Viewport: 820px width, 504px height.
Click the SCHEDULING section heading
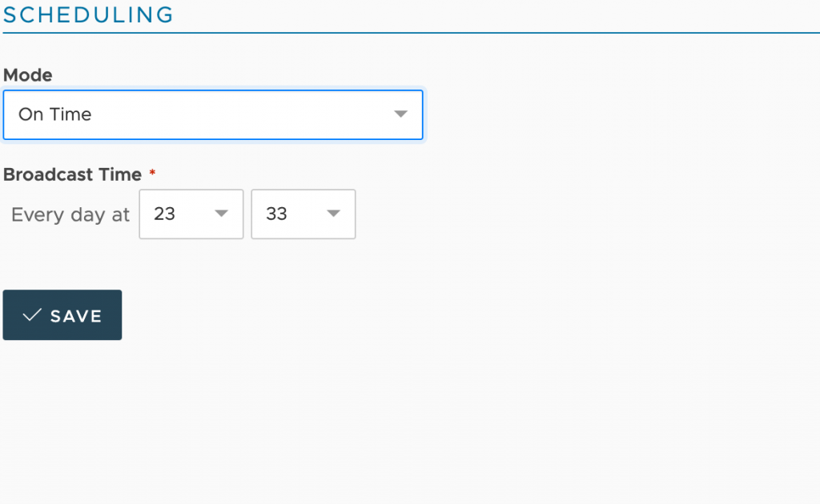point(88,14)
